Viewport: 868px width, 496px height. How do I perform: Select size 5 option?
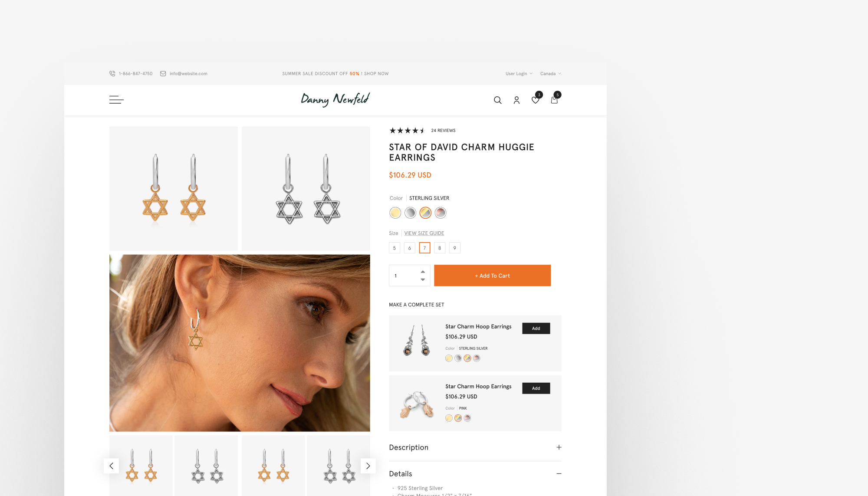point(395,248)
